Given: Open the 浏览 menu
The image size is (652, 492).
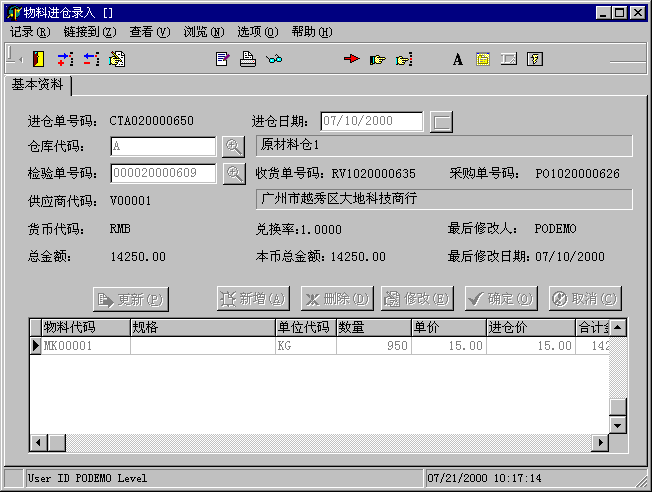Looking at the screenshot, I should pos(203,32).
